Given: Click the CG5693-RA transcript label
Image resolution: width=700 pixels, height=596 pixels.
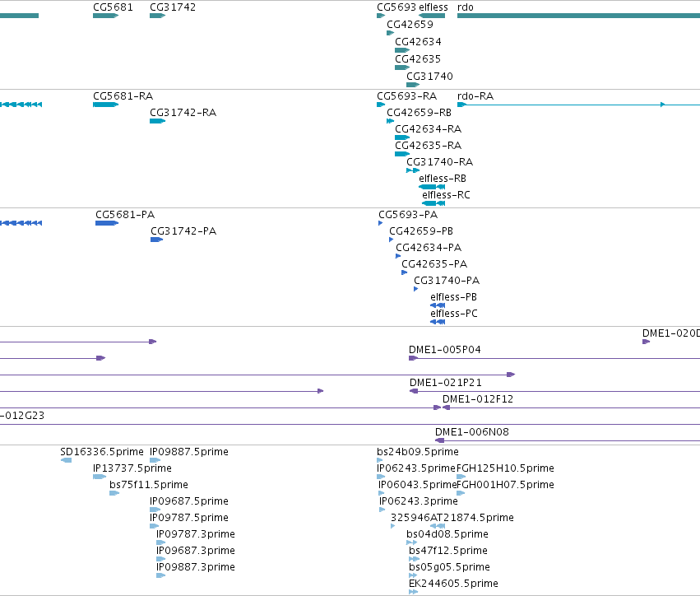Looking at the screenshot, I should (x=406, y=96).
